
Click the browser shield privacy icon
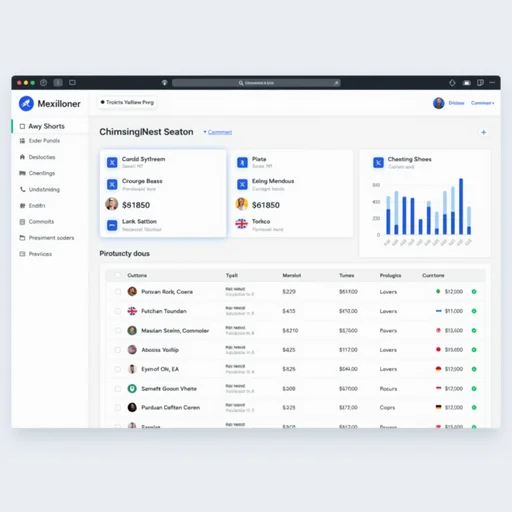[x=164, y=83]
